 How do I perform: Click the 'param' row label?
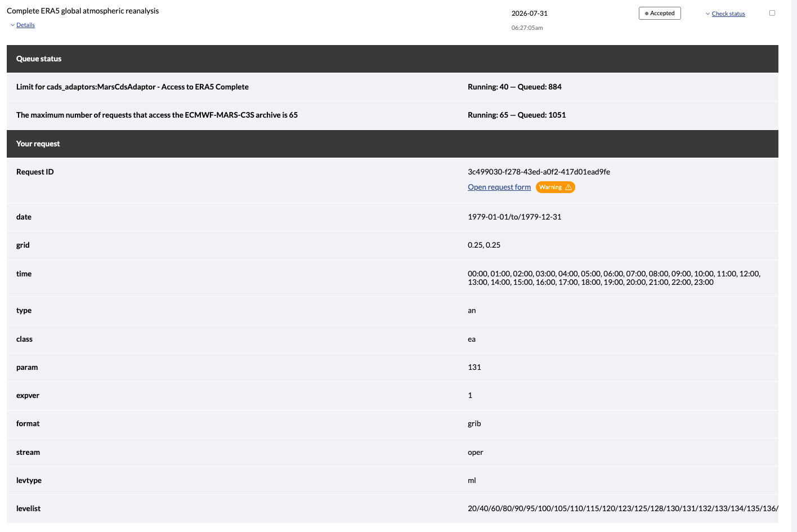tap(27, 367)
